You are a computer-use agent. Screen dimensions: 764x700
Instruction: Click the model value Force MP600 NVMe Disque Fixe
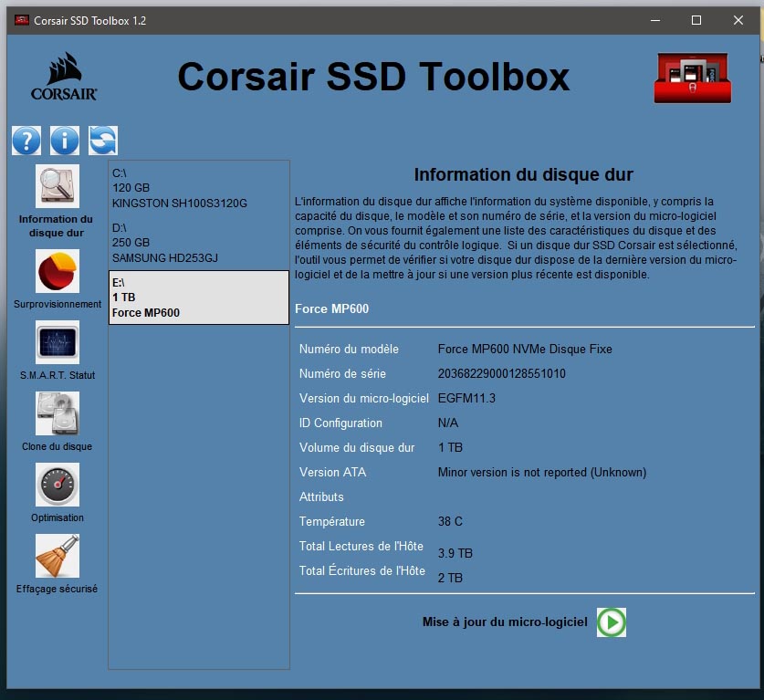[x=525, y=349]
